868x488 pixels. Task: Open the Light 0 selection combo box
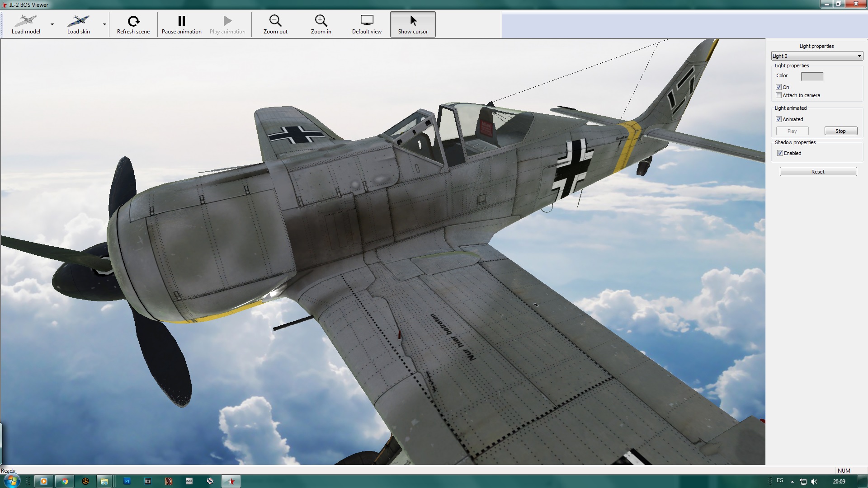coord(817,56)
